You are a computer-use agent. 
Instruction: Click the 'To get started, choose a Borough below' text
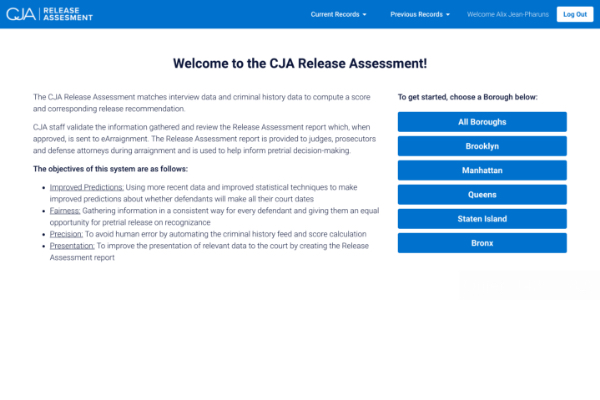click(x=468, y=97)
